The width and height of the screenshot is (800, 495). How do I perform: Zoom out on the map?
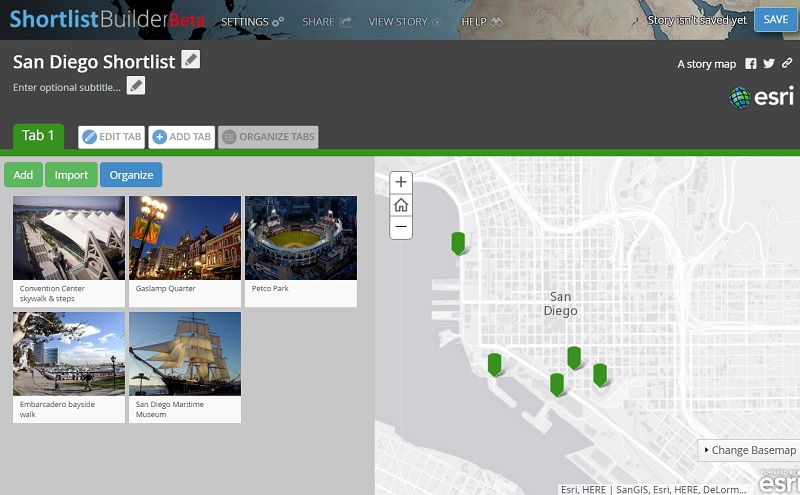click(401, 227)
